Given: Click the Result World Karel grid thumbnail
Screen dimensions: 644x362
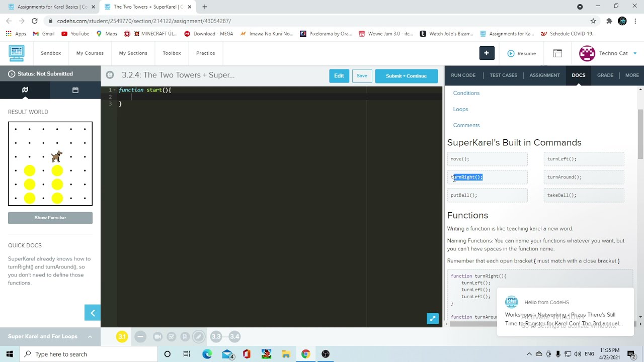Looking at the screenshot, I should 50,163.
